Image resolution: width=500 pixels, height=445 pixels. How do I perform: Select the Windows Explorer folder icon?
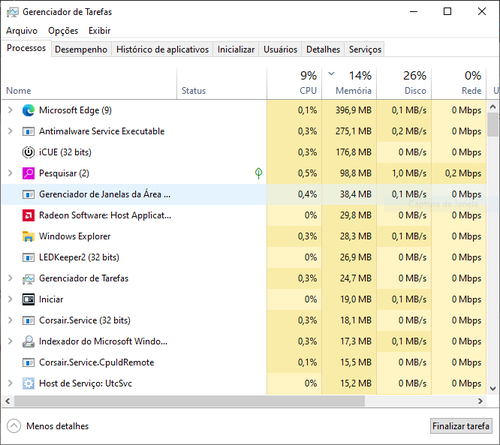[28, 236]
